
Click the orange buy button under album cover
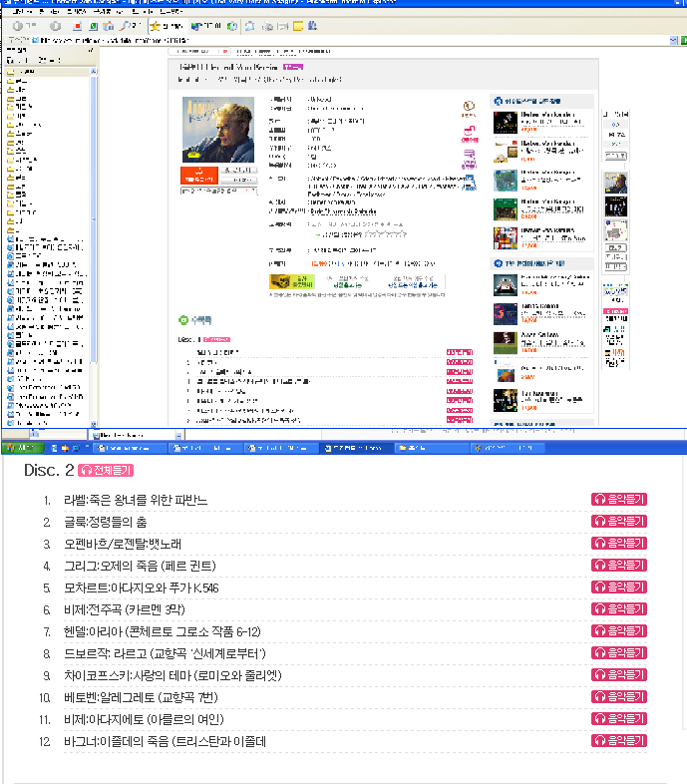200,175
